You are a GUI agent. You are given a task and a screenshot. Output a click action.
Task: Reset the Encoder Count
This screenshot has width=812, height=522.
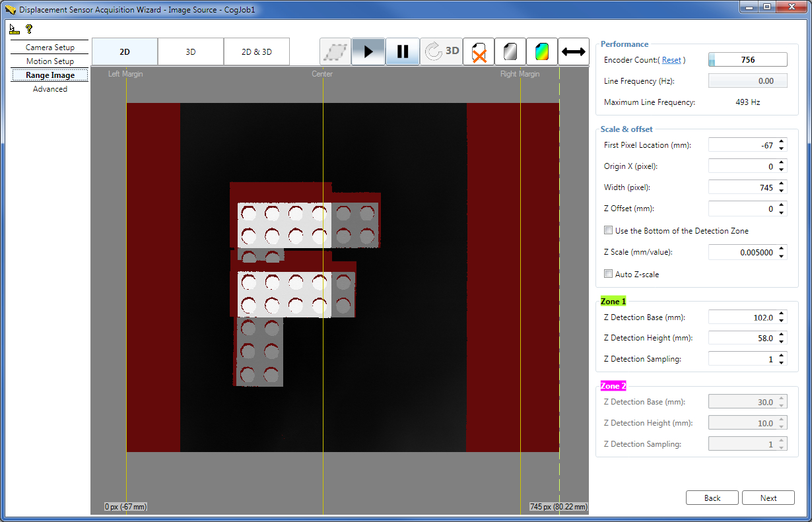coord(672,59)
